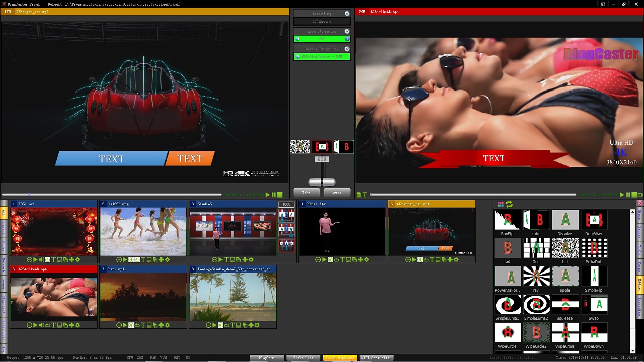Viewport: 644px width, 362px height.
Task: Collapse the right side panel arrow
Action: coord(640,204)
